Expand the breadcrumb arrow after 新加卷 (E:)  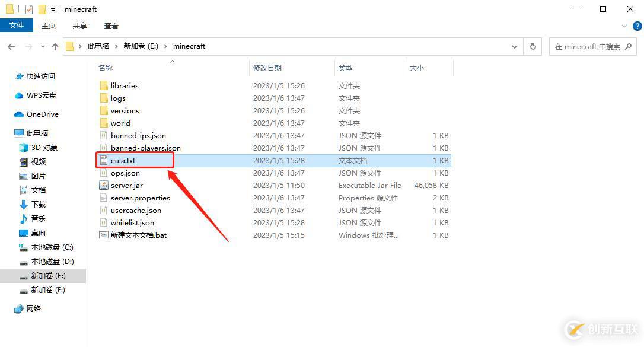[165, 46]
